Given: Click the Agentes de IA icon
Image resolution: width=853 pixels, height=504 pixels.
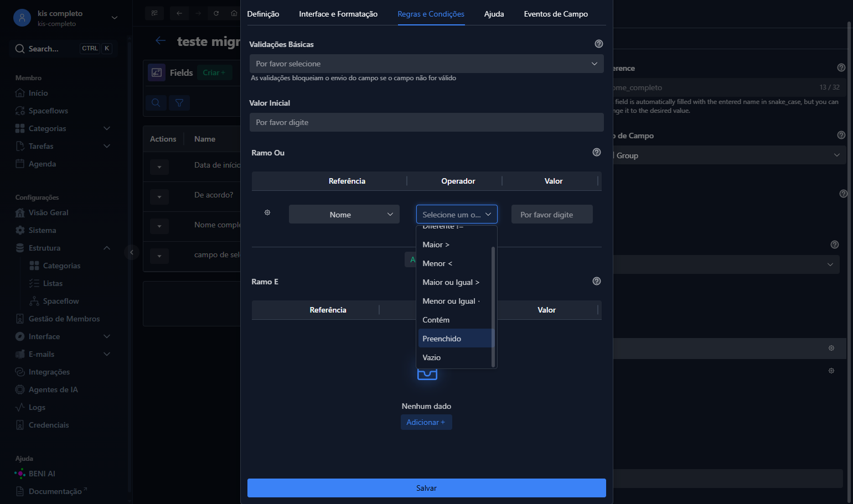Looking at the screenshot, I should pyautogui.click(x=20, y=389).
